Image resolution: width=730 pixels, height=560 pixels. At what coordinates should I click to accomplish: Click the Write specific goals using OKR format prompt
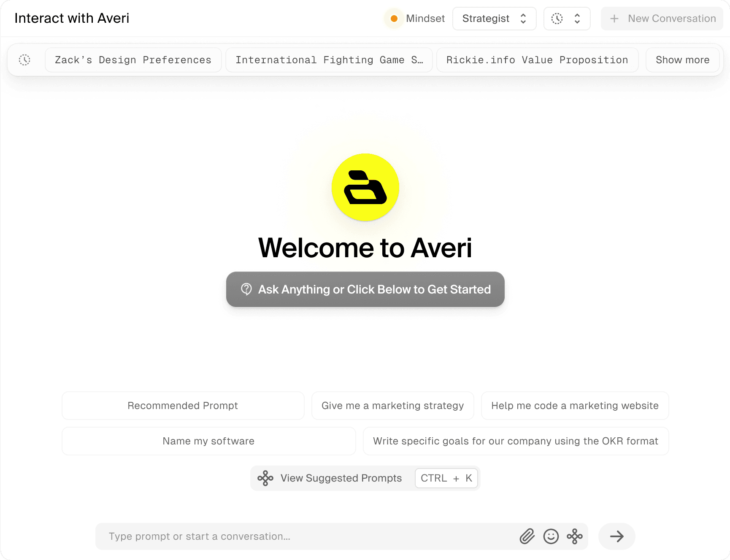tap(515, 441)
